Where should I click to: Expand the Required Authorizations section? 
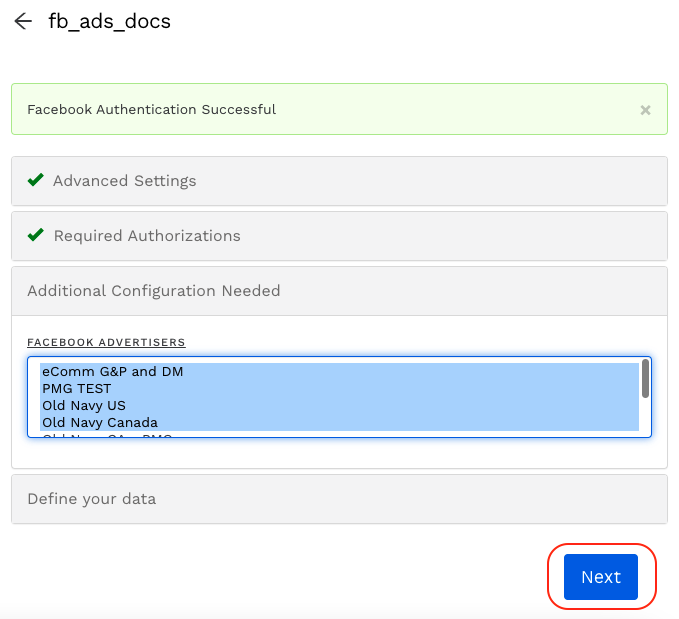click(x=146, y=236)
